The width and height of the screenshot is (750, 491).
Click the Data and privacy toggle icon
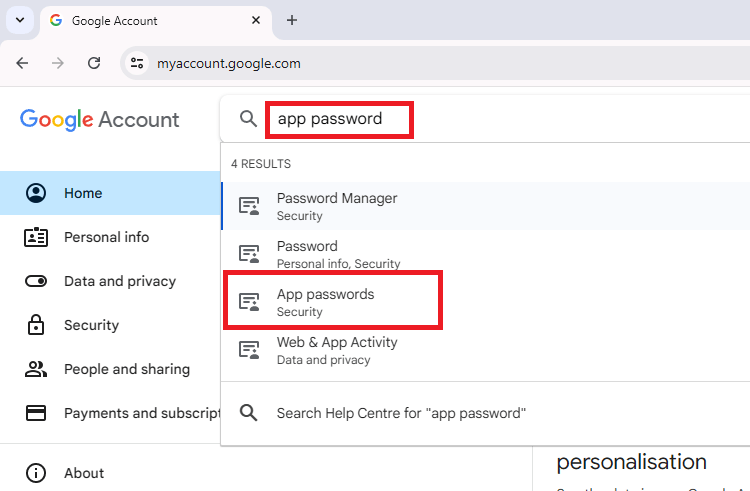(36, 281)
